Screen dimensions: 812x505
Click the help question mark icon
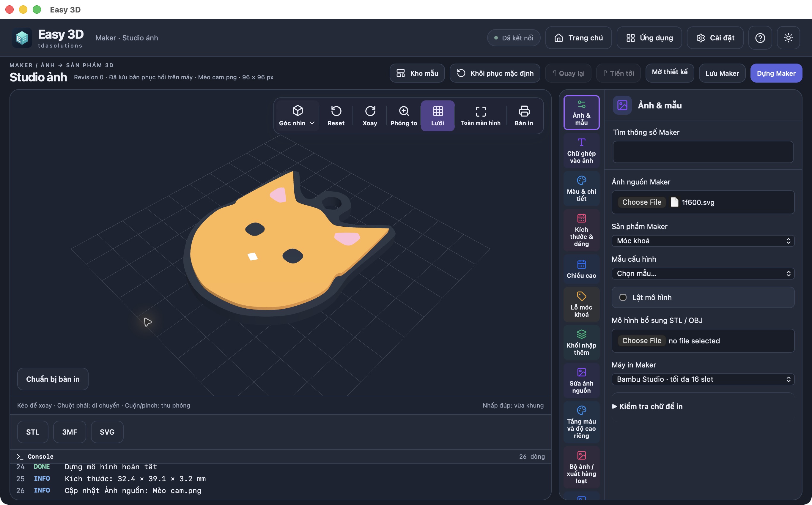pos(760,38)
